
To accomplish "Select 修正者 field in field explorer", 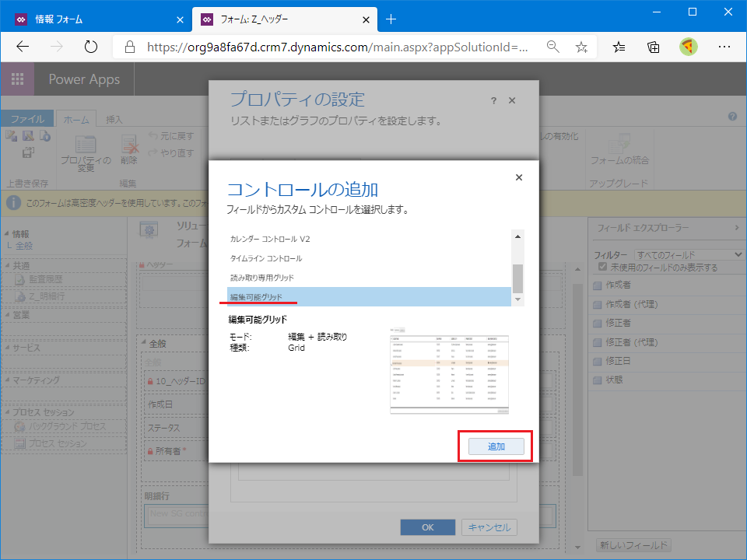I will tap(667, 323).
